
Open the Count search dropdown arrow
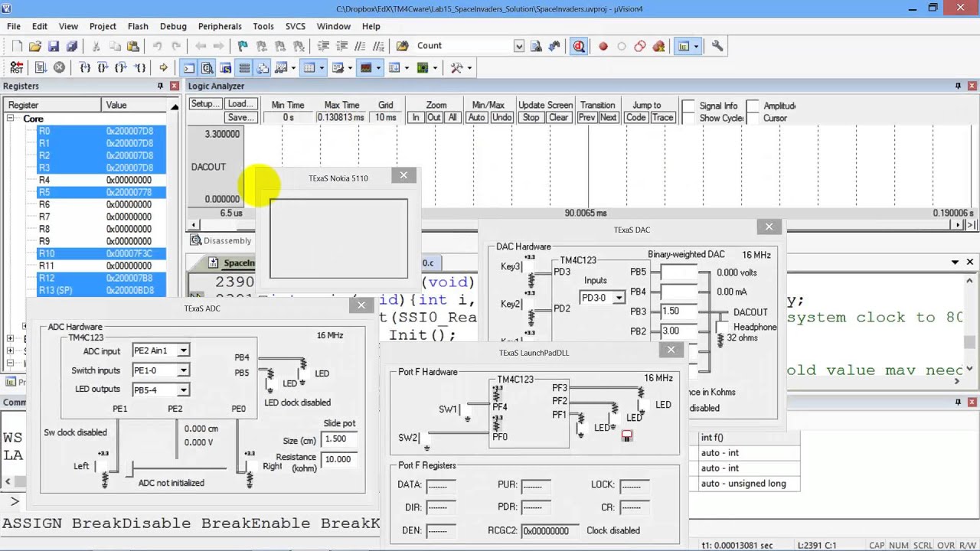pos(519,46)
